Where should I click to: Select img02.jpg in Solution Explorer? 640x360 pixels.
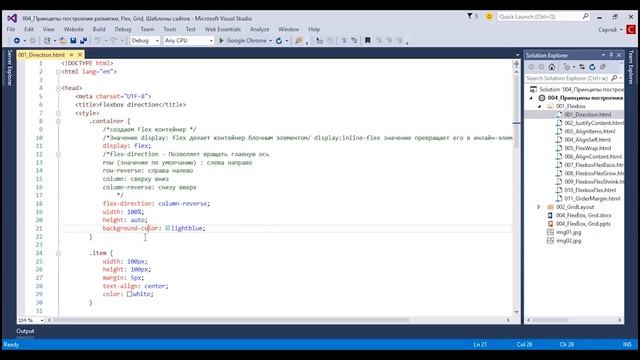569,241
